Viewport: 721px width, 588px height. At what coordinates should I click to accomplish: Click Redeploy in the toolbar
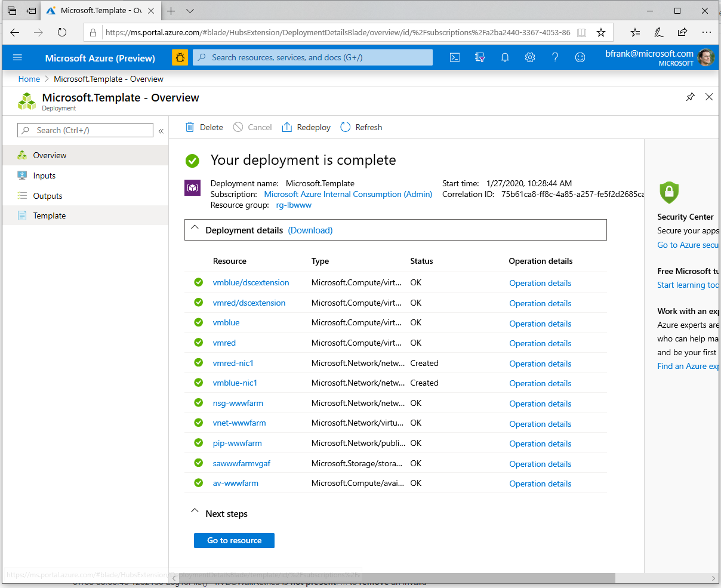coord(306,127)
